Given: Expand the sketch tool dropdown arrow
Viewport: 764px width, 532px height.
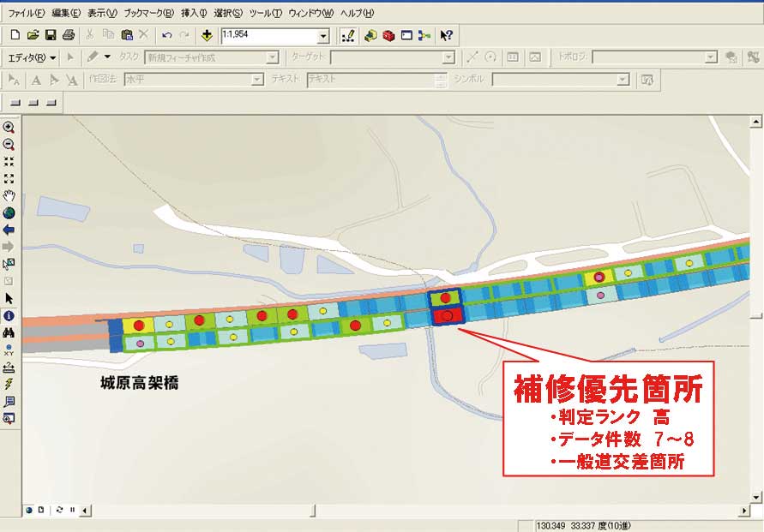Looking at the screenshot, I should tap(107, 57).
